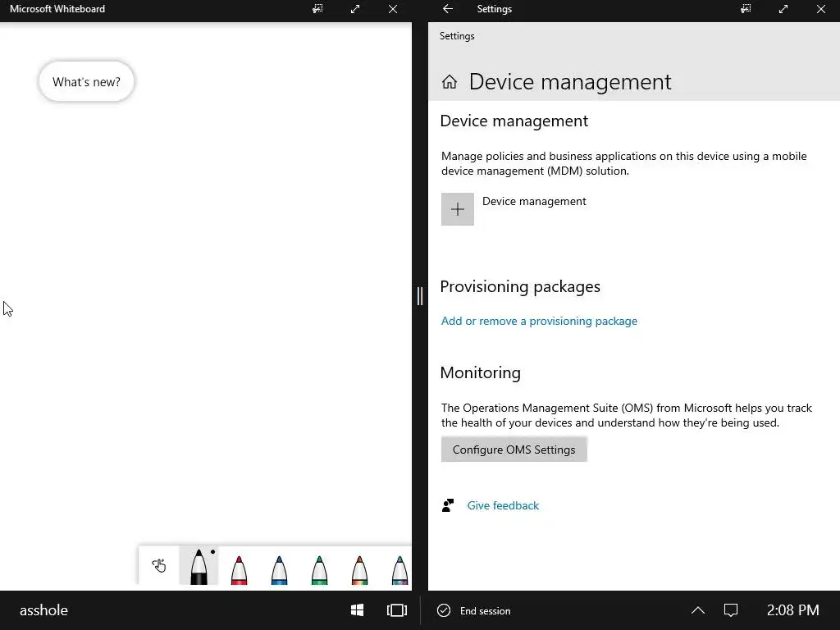
Task: Click the feedback person icon
Action: (448, 505)
